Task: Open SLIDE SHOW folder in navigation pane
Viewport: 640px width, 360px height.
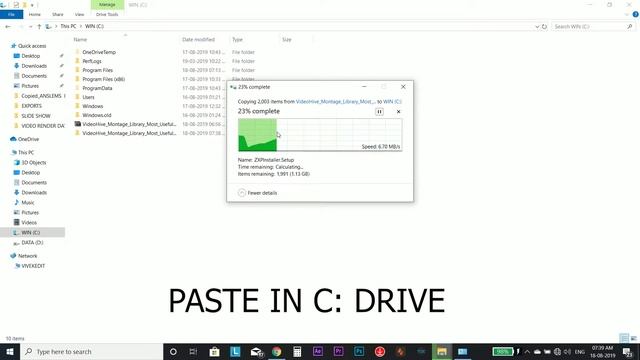Action: pyautogui.click(x=36, y=116)
